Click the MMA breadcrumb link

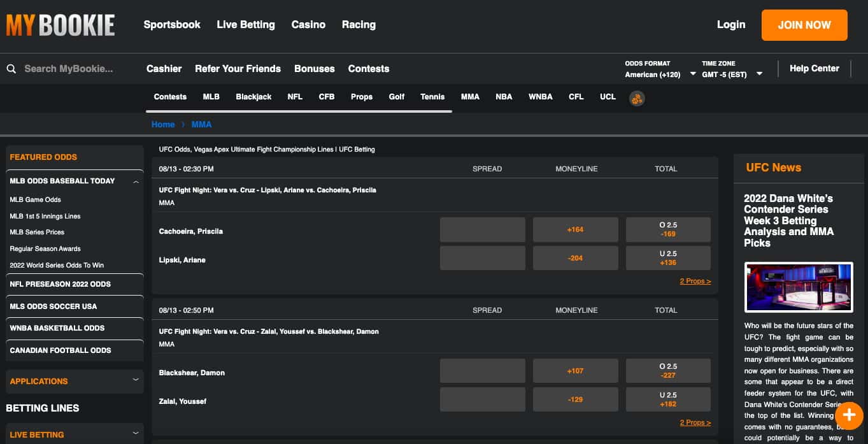click(202, 124)
